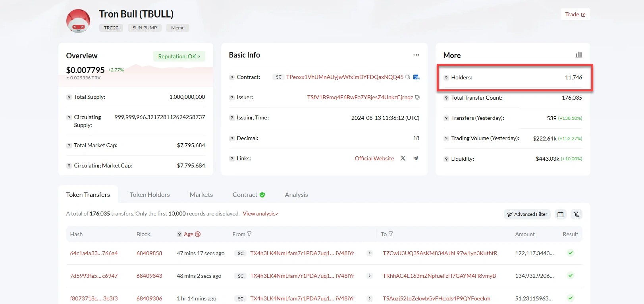Click the help icon next to Holders
Viewport: 644px width, 304px height.
click(x=446, y=78)
